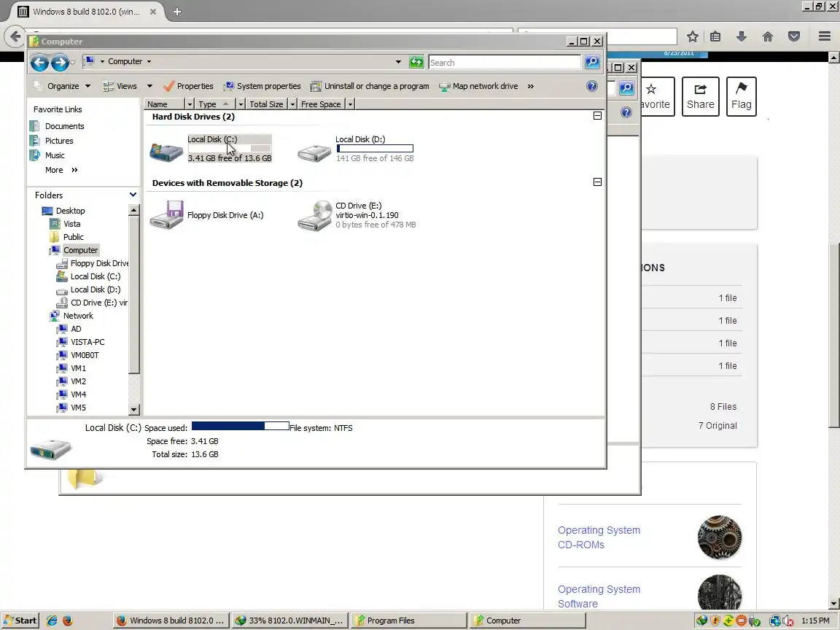This screenshot has height=630, width=840.
Task: Click Map network drive
Action: [x=478, y=86]
